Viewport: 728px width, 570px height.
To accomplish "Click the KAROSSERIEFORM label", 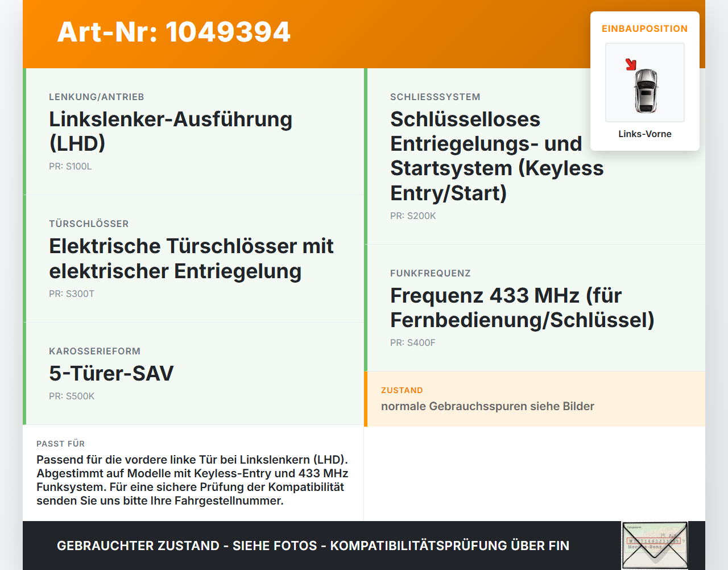I will (94, 351).
